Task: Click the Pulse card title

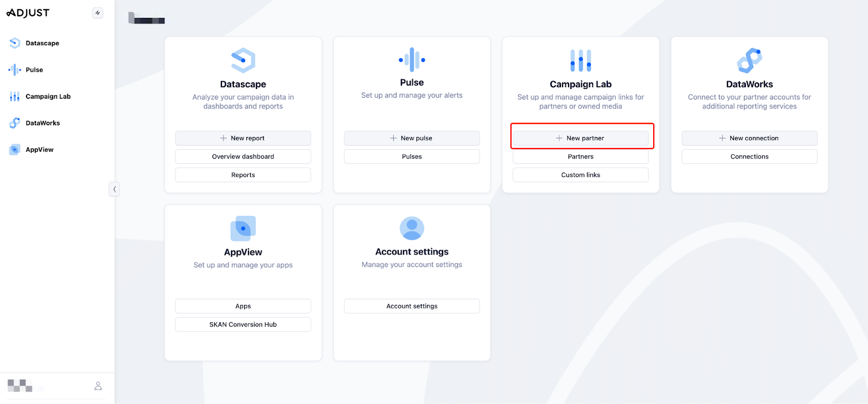Action: click(412, 82)
